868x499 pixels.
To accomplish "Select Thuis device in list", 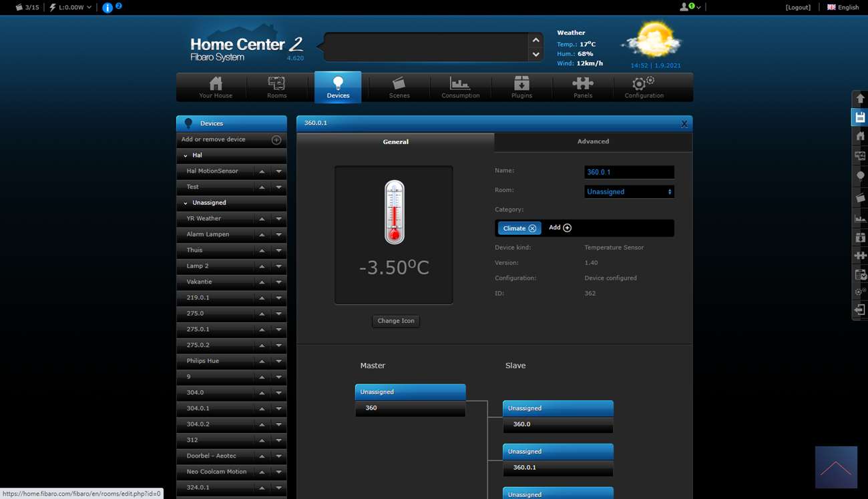I will [x=215, y=250].
